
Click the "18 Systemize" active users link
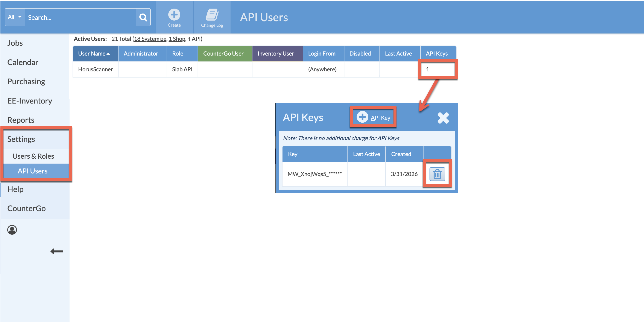(150, 39)
